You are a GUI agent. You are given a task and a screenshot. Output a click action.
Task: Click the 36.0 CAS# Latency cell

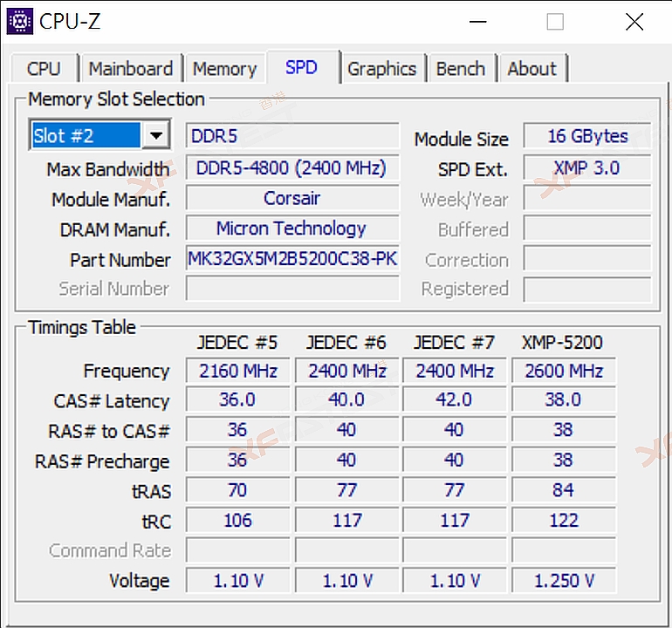click(238, 399)
